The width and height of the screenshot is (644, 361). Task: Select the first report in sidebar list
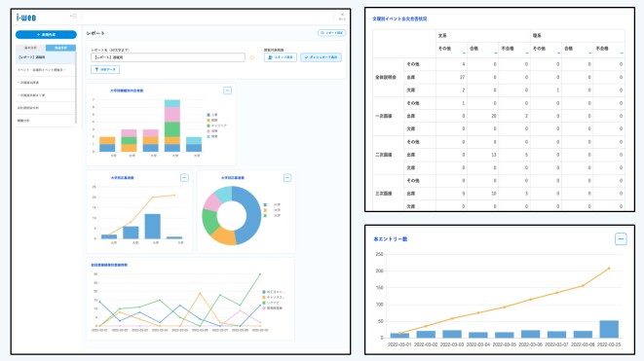click(45, 57)
